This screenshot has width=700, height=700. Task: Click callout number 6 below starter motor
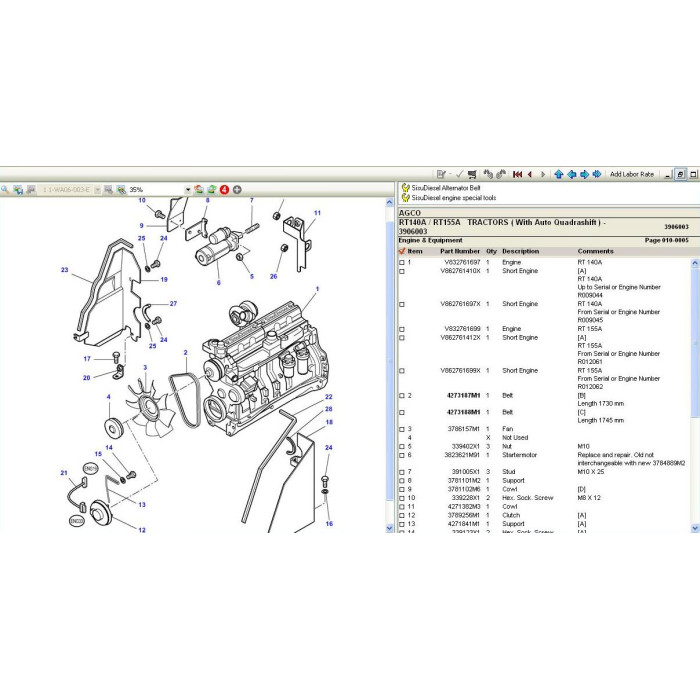tap(219, 282)
